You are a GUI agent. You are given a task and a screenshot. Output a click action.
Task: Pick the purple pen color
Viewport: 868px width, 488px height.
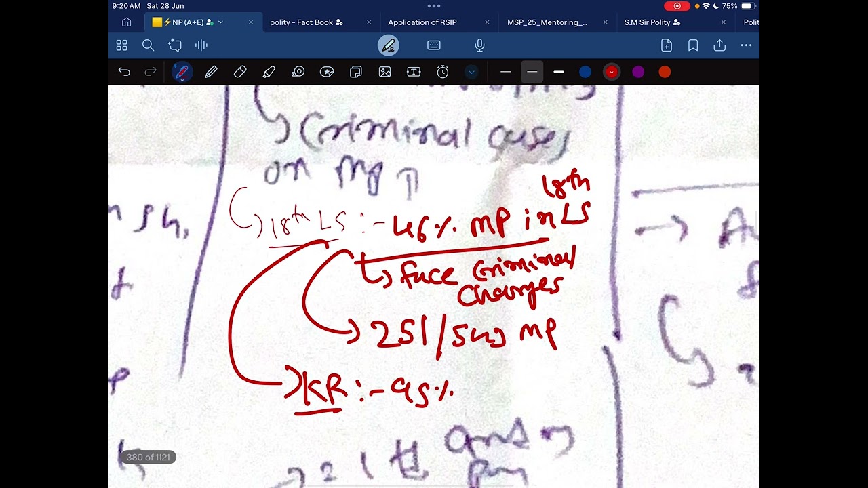tap(638, 72)
